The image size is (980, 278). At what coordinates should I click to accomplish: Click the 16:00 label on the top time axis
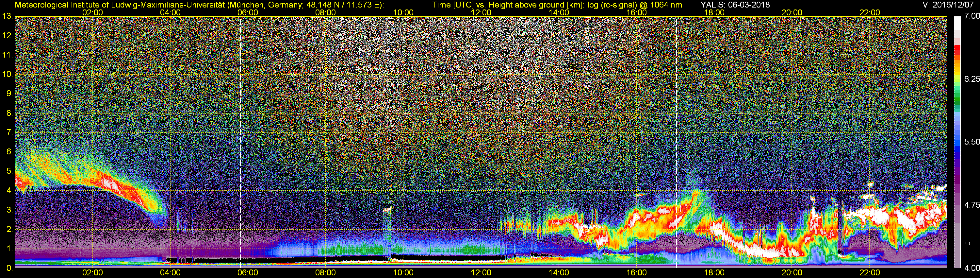point(636,12)
